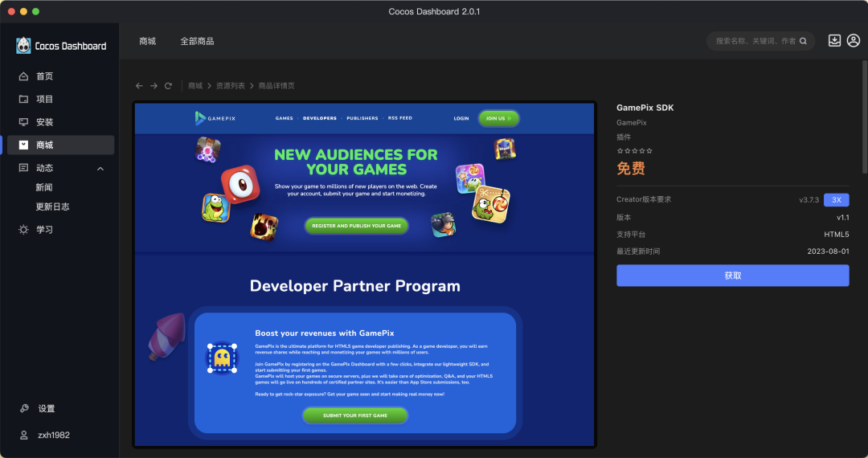Click the wrench icon beside 设置
The width and height of the screenshot is (868, 458).
pos(24,408)
